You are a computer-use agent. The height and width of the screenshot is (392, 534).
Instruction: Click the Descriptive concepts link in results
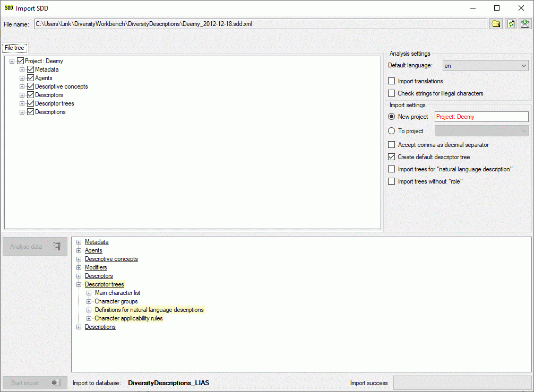pyautogui.click(x=111, y=259)
